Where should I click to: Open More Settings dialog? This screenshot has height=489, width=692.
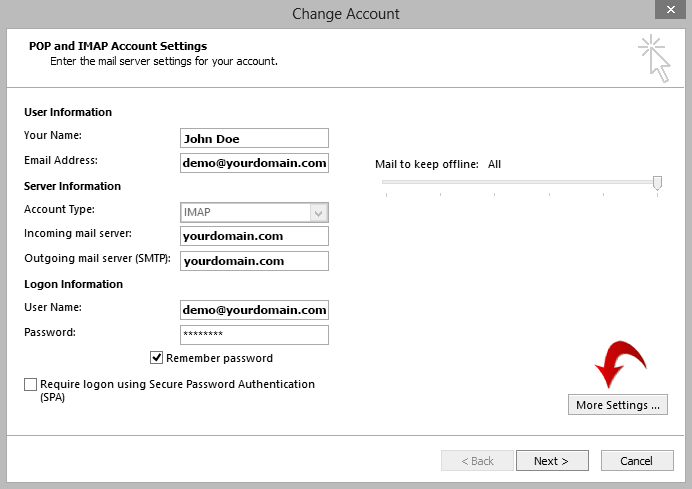[618, 405]
